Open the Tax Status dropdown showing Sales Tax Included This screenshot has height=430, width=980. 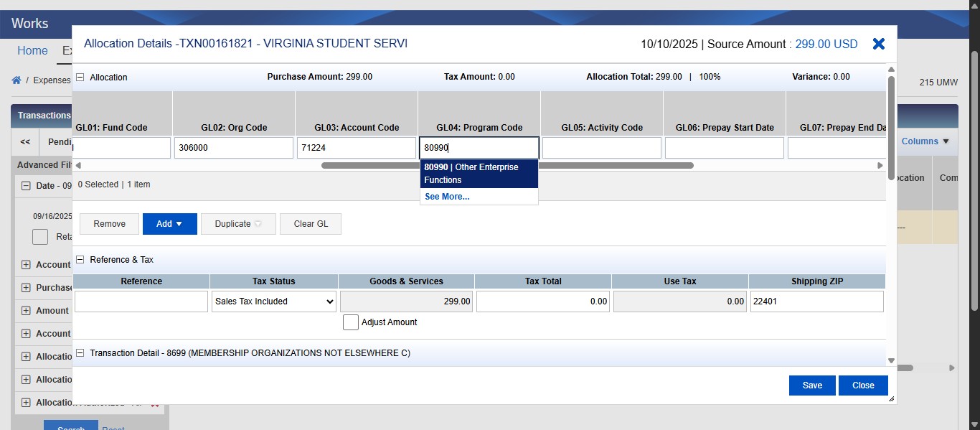(273, 302)
